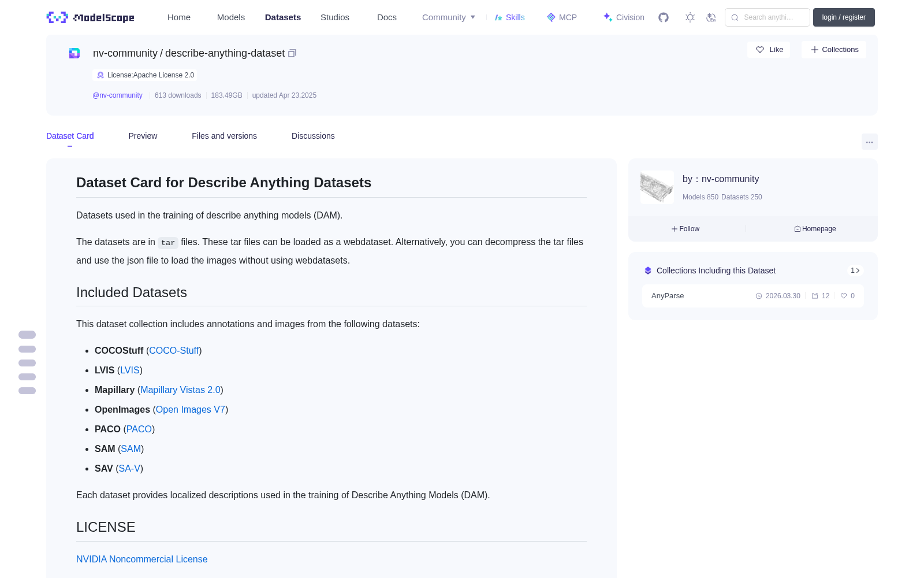Screen dimensions: 924x578
Task: Follow the nv-community organization
Action: tap(685, 229)
